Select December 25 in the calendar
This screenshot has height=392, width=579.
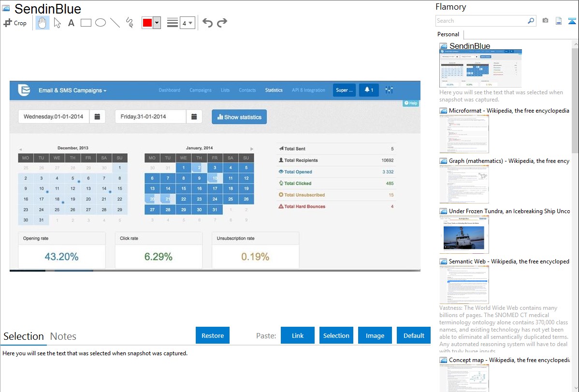[57, 209]
